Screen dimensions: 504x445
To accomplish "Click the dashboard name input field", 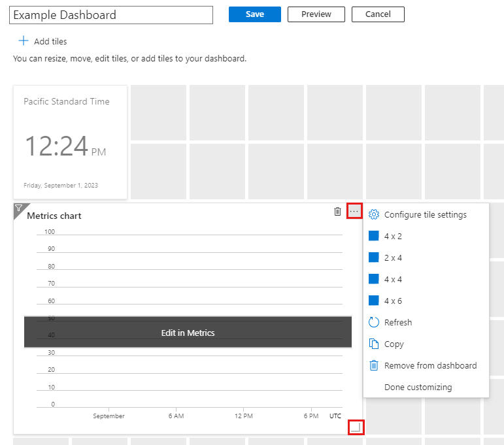I will (111, 15).
